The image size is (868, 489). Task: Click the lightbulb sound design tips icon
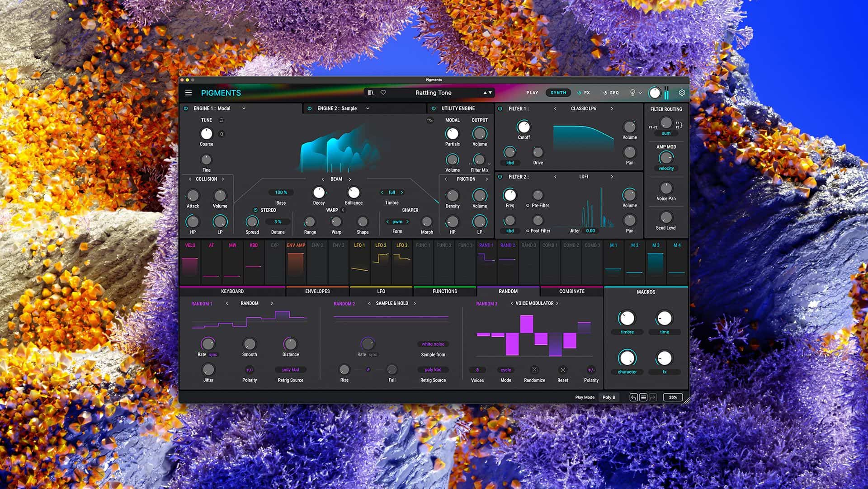[x=632, y=93]
